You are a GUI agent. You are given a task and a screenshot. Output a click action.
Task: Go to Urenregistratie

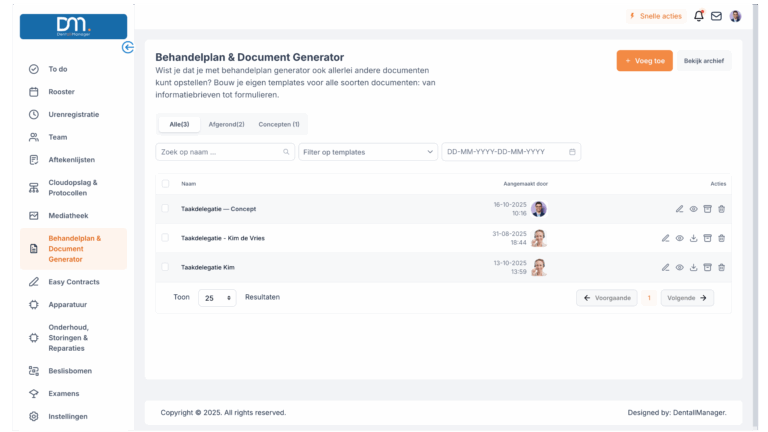[x=73, y=114]
